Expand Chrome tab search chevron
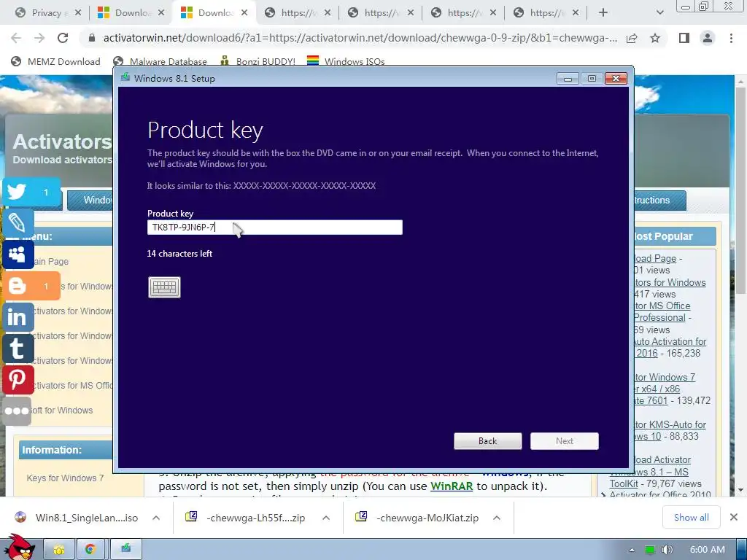747x560 pixels. click(659, 13)
